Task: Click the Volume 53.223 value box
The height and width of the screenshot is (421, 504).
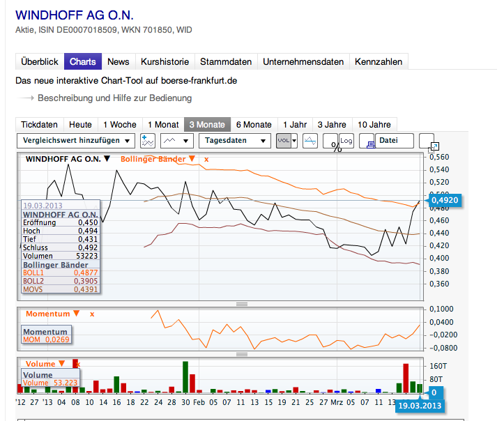Action: click(x=50, y=383)
